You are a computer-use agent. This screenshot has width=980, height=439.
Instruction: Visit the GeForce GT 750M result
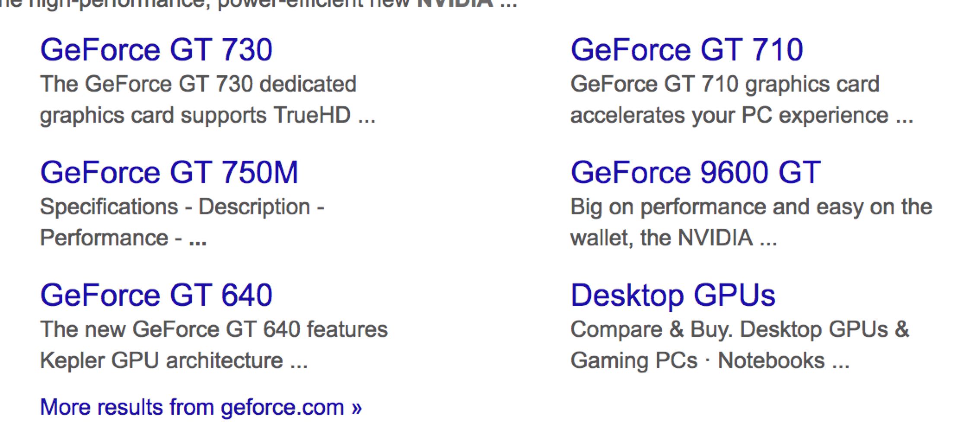169,172
